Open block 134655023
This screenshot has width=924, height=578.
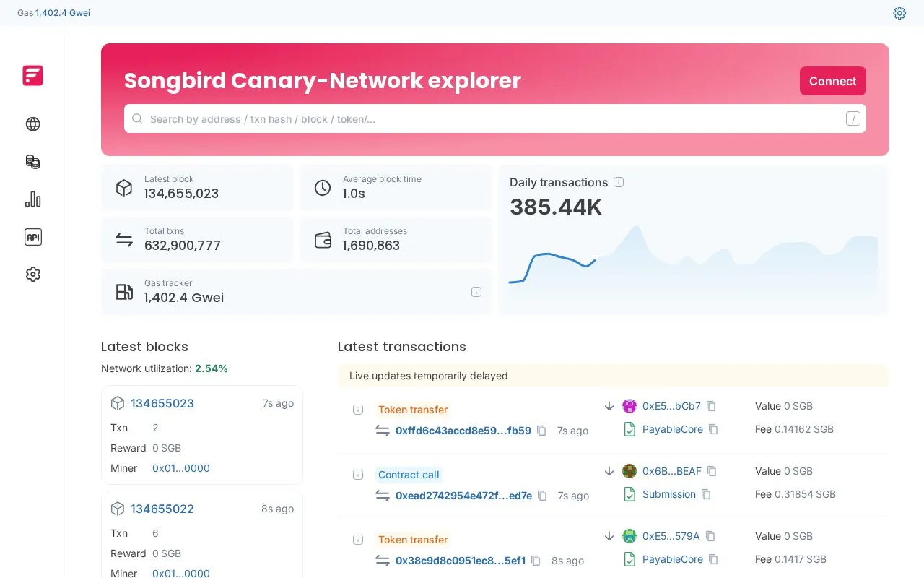[162, 403]
